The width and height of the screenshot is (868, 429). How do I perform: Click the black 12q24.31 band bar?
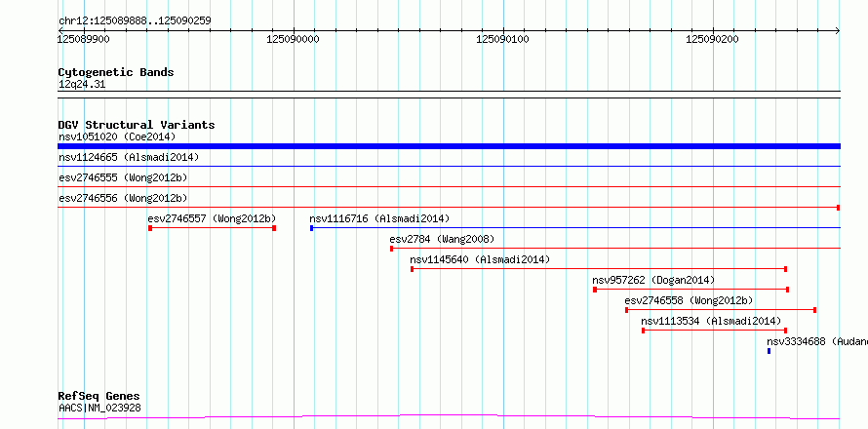[x=449, y=95]
